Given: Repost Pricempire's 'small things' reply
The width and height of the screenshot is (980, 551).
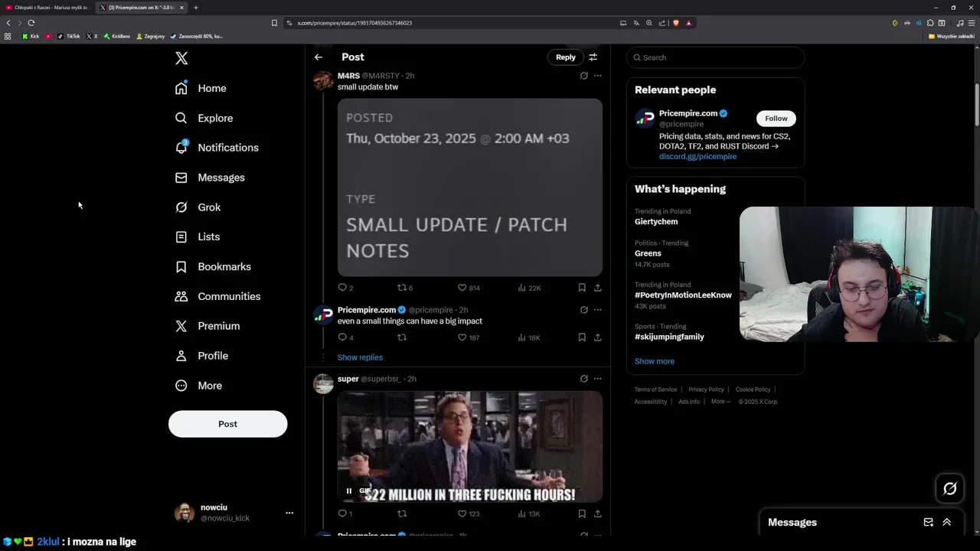Looking at the screenshot, I should pos(402,337).
